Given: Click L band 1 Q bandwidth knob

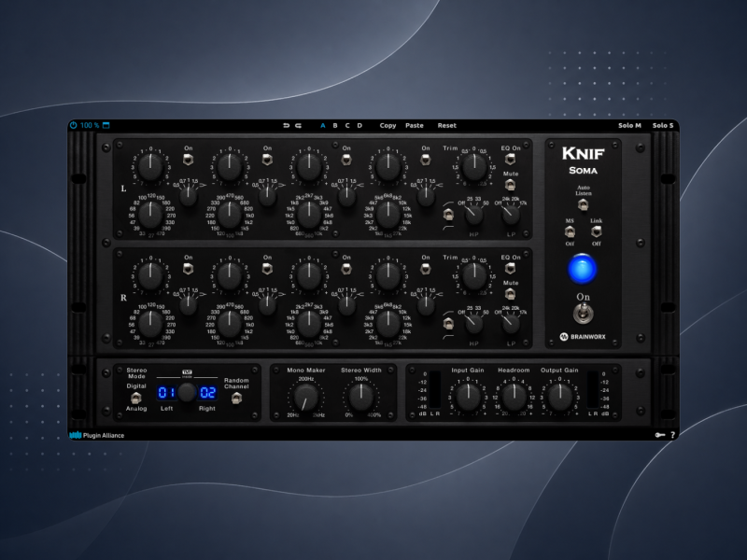Looking at the screenshot, I should [x=189, y=196].
